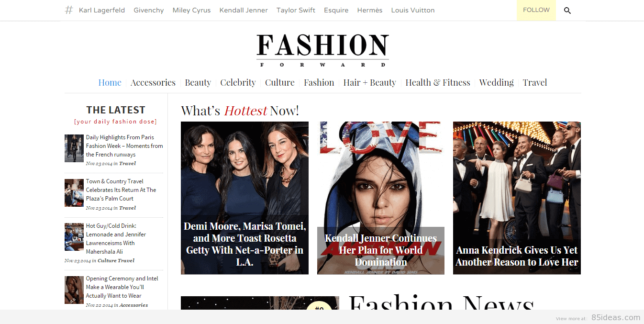Open the Travel menu item
The height and width of the screenshot is (324, 644).
pyautogui.click(x=535, y=82)
